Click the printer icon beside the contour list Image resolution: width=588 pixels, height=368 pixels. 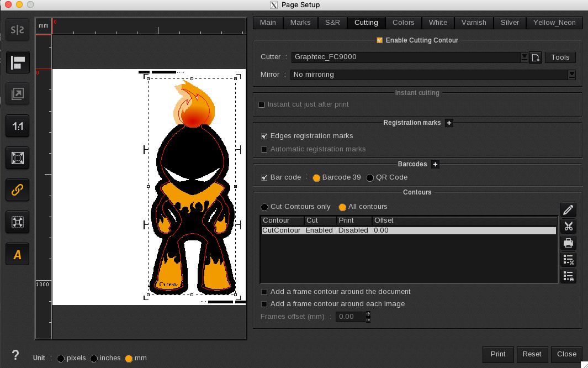click(568, 243)
